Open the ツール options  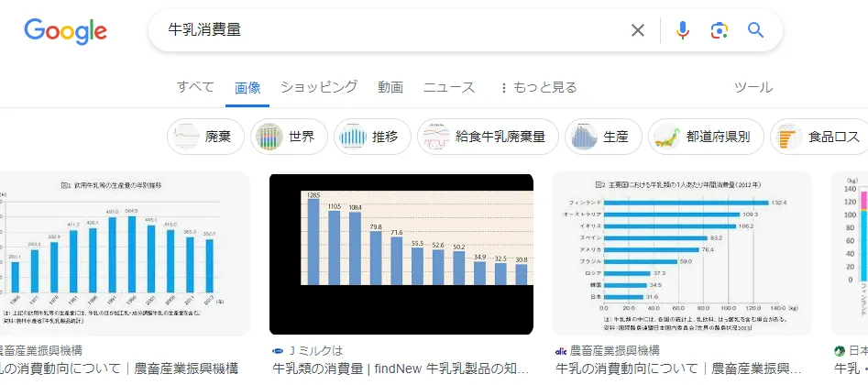coord(753,87)
